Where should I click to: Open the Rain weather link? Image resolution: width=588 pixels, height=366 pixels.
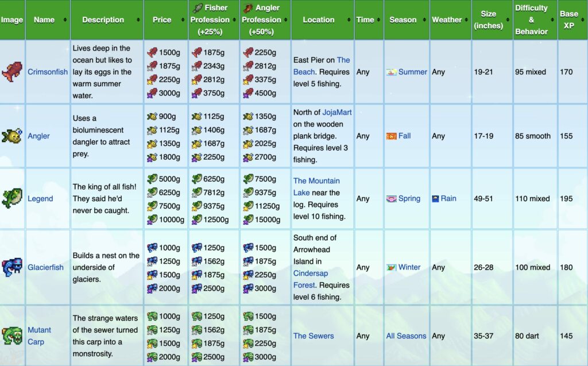point(448,198)
